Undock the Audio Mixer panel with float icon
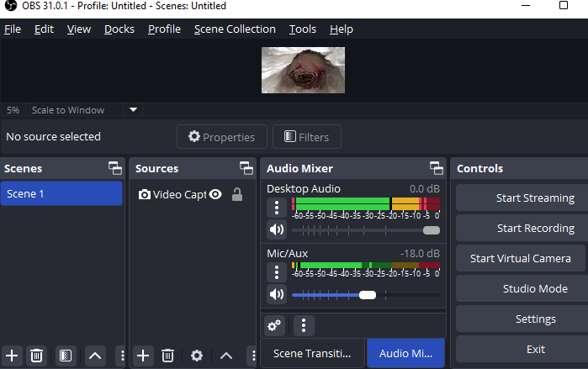Image resolution: width=588 pixels, height=369 pixels. [437, 168]
